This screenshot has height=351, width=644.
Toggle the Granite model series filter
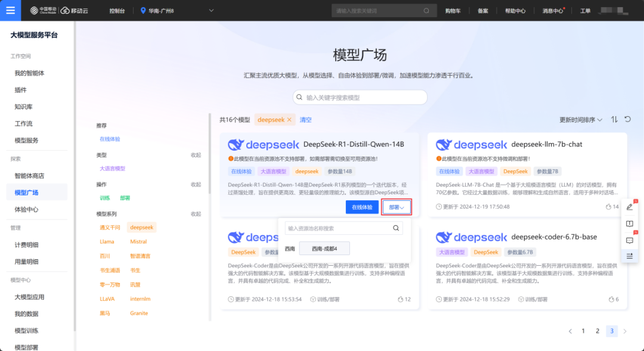[139, 313]
